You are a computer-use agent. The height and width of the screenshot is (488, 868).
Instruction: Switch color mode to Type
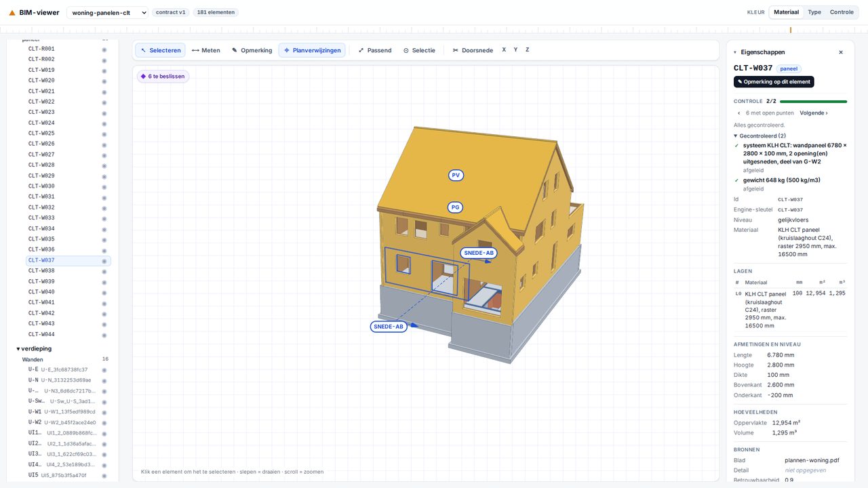pos(814,12)
